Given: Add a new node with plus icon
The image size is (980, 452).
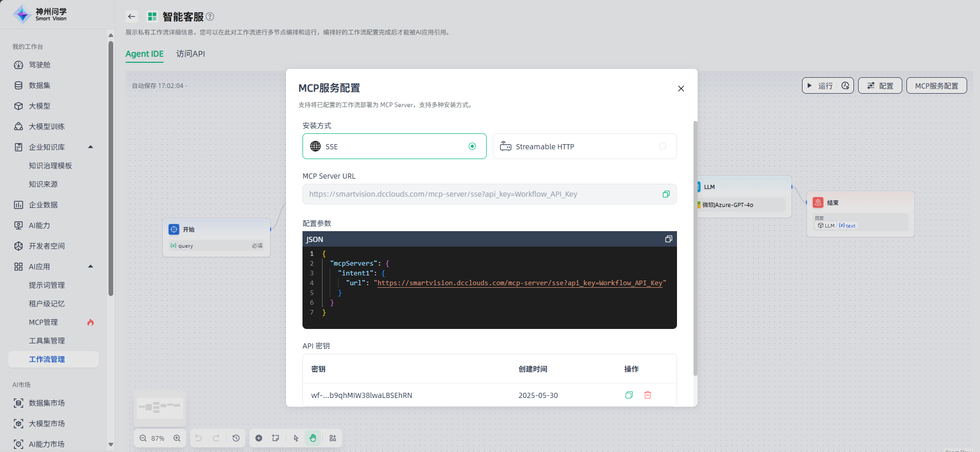Looking at the screenshot, I should 259,438.
